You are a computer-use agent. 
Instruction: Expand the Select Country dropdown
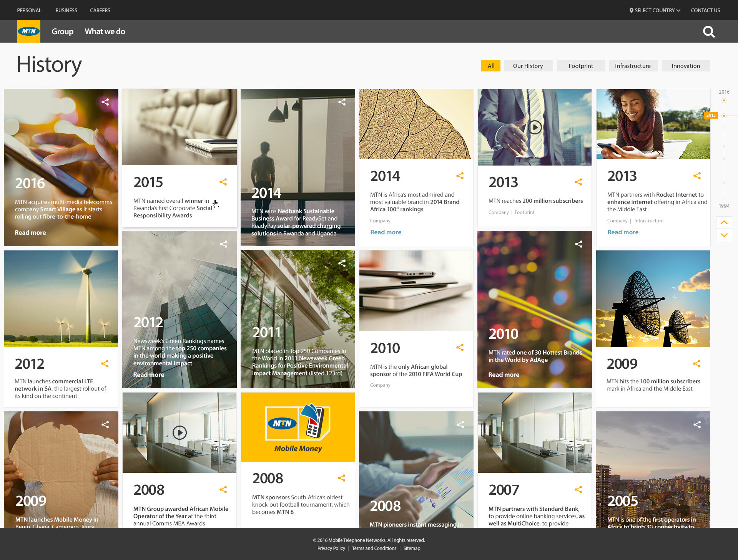point(655,10)
